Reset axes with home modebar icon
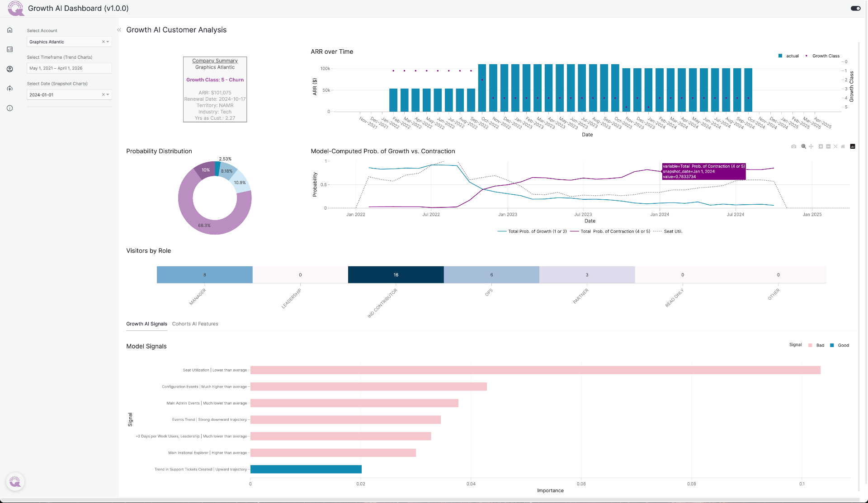Image resolution: width=868 pixels, height=503 pixels. tap(843, 146)
